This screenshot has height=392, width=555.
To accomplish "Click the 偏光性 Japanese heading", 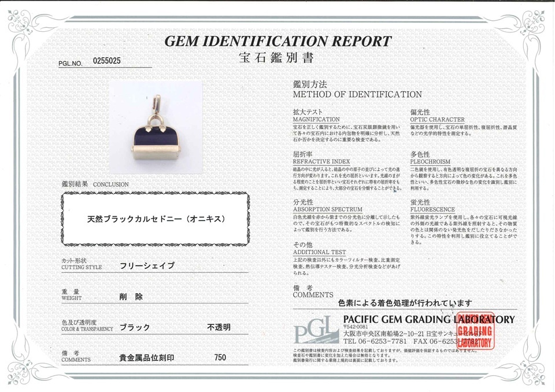I will coord(420,112).
